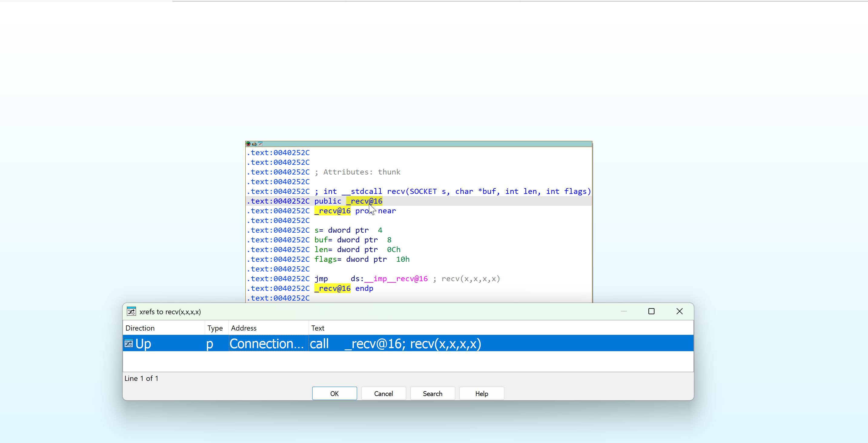Click the Cancel button to dismiss xrefs
868x443 pixels.
point(383,393)
